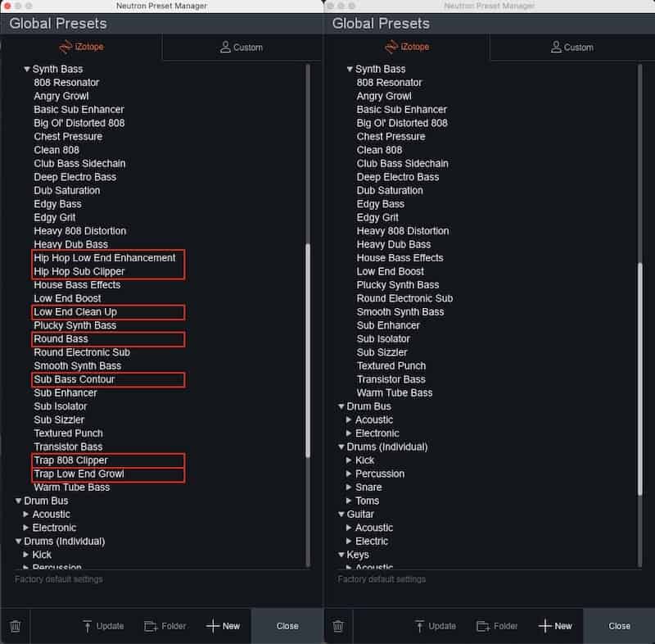
Task: Click the Folder icon in right window
Action: click(x=483, y=626)
